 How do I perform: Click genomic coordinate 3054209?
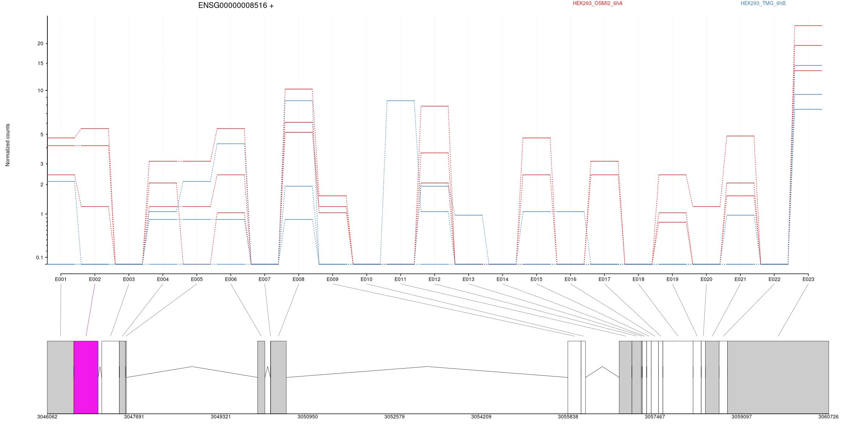(x=481, y=417)
